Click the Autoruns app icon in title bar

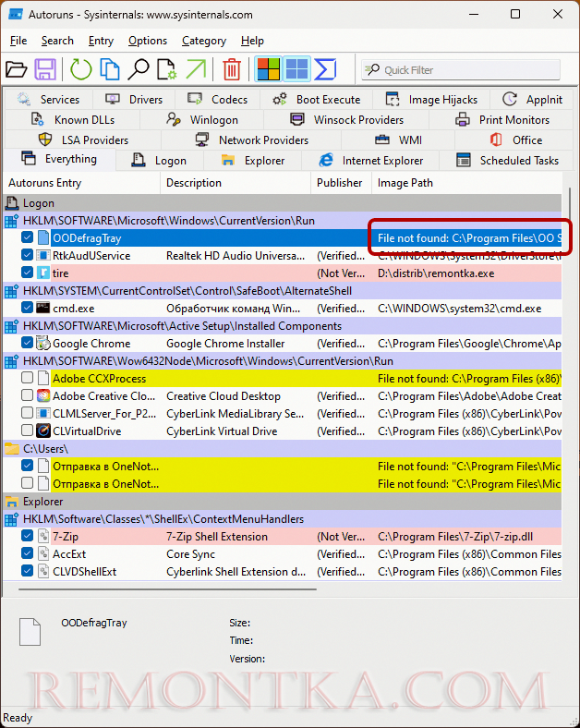coord(16,15)
